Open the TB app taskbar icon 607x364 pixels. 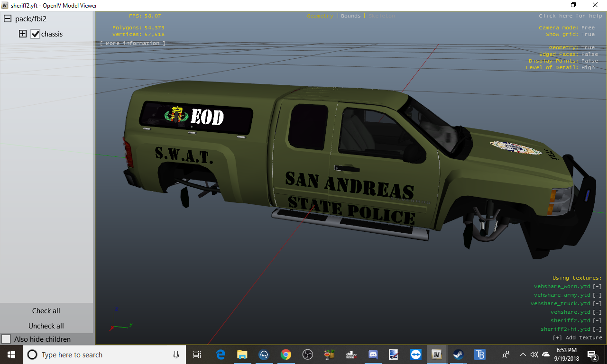pos(479,355)
